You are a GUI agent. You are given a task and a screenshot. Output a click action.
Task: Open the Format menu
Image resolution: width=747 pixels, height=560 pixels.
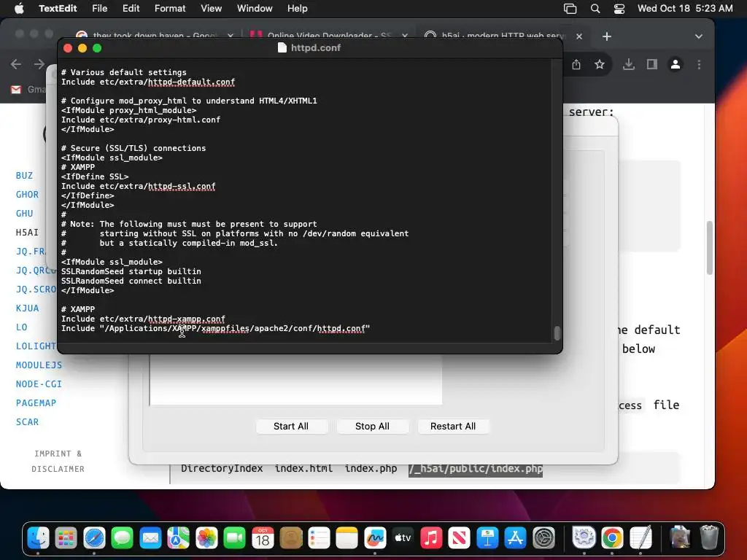pos(170,9)
